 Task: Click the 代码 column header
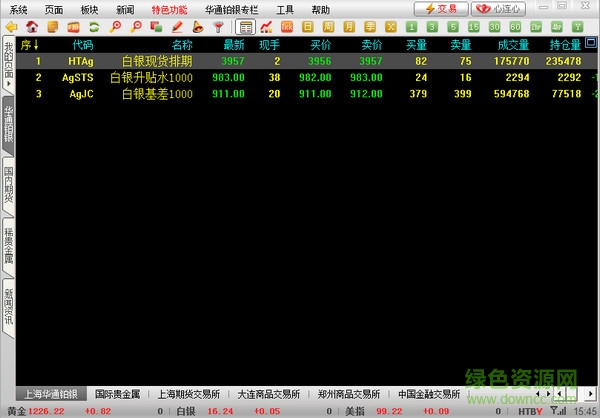pyautogui.click(x=83, y=45)
